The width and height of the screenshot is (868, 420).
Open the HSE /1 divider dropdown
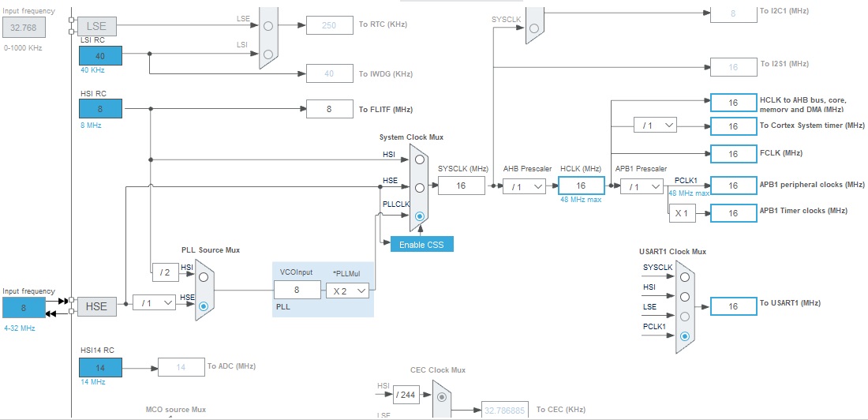pos(154,303)
